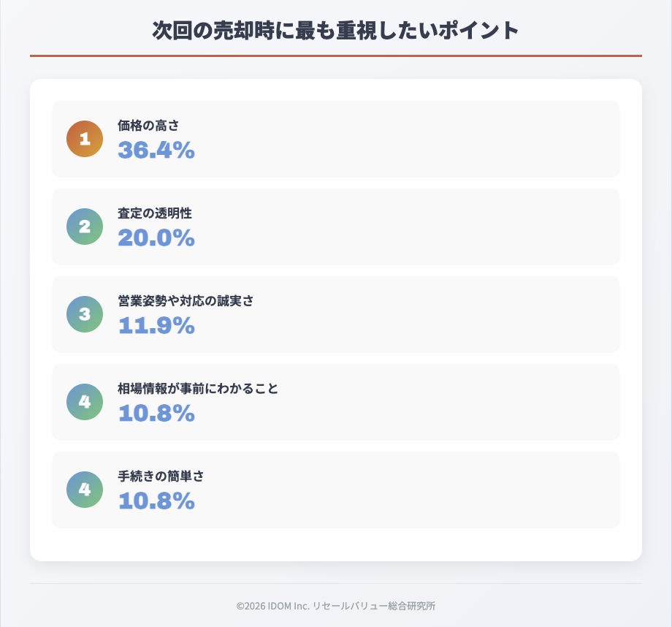Image resolution: width=672 pixels, height=627 pixels.
Task: Click リセールバリュー総合研究所 in the footer
Action: click(375, 606)
